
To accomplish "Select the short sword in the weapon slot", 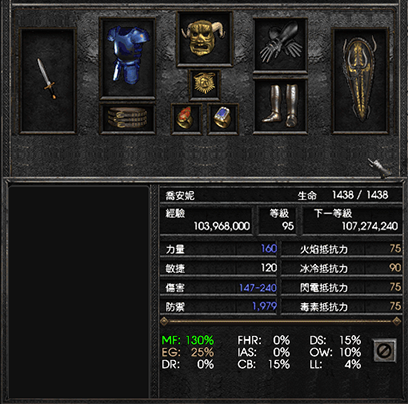I will click(47, 79).
